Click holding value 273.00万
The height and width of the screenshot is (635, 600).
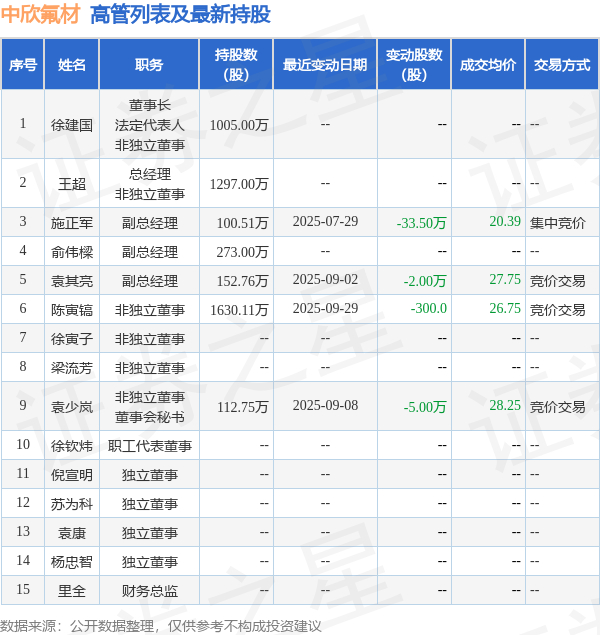(242, 252)
